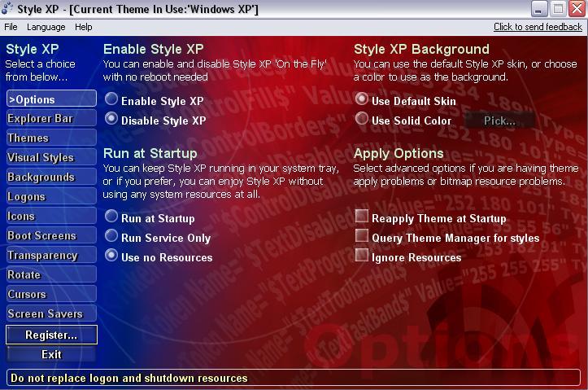Choose Run Service Only radio button

[112, 238]
